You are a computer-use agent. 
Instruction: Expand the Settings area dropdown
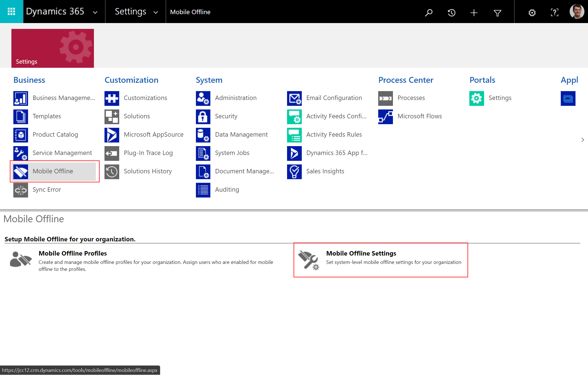[x=156, y=12]
